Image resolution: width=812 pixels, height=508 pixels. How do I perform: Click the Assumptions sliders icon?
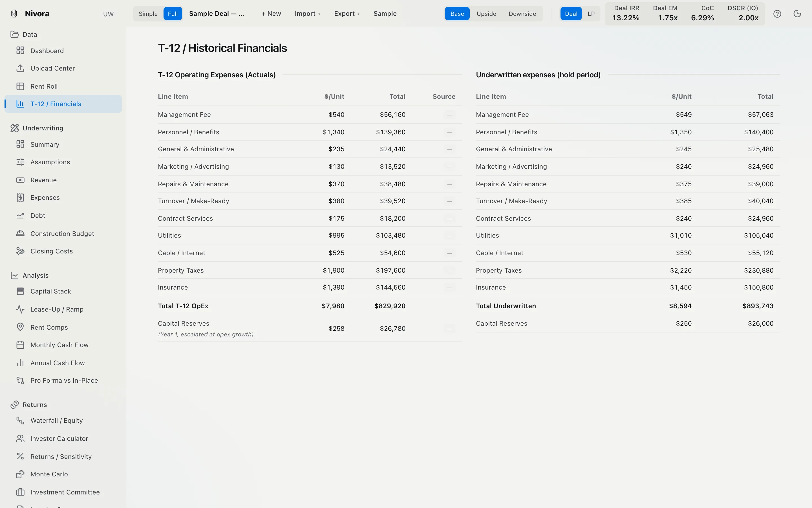20,162
